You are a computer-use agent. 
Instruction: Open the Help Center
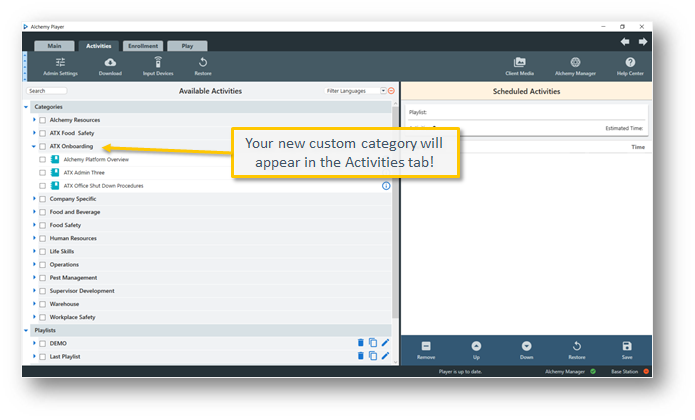coord(630,65)
